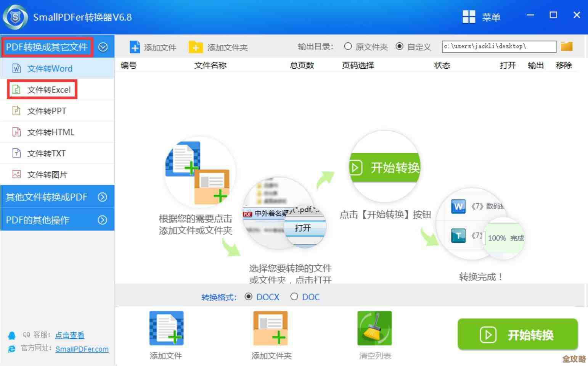
Task: Click the 添加文件 icon in the toolbar
Action: (152, 47)
